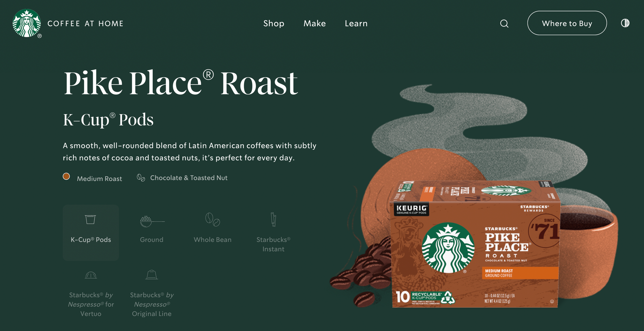Image resolution: width=644 pixels, height=331 pixels.
Task: Open the search magnifier icon
Action: point(504,24)
